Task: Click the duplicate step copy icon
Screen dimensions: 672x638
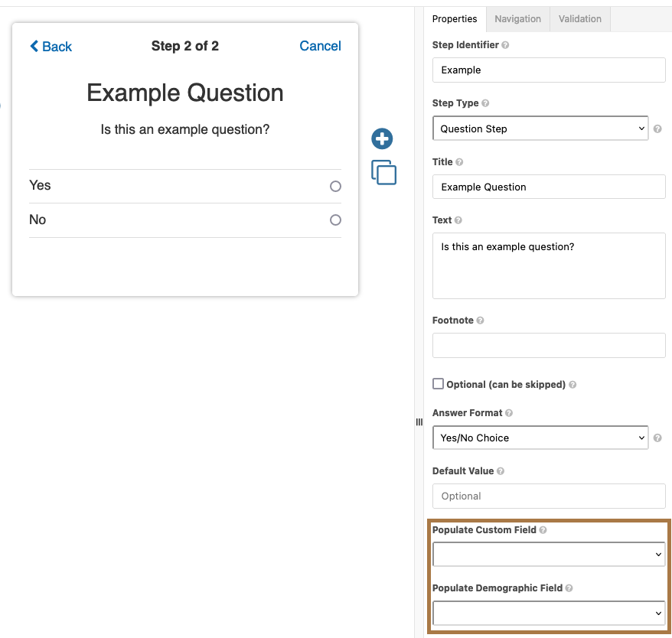Action: (x=383, y=172)
